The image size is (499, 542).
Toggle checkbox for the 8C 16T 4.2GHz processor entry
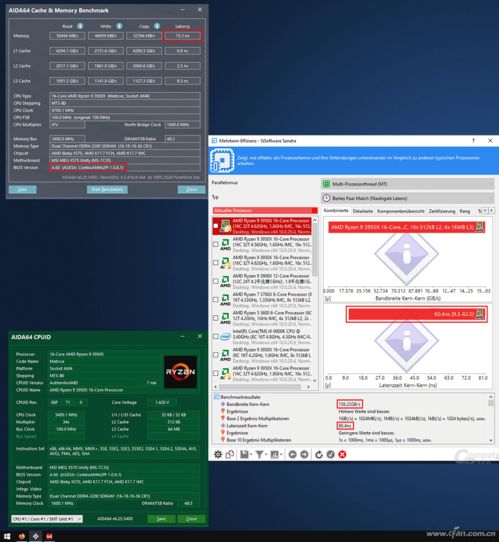[x=216, y=355]
